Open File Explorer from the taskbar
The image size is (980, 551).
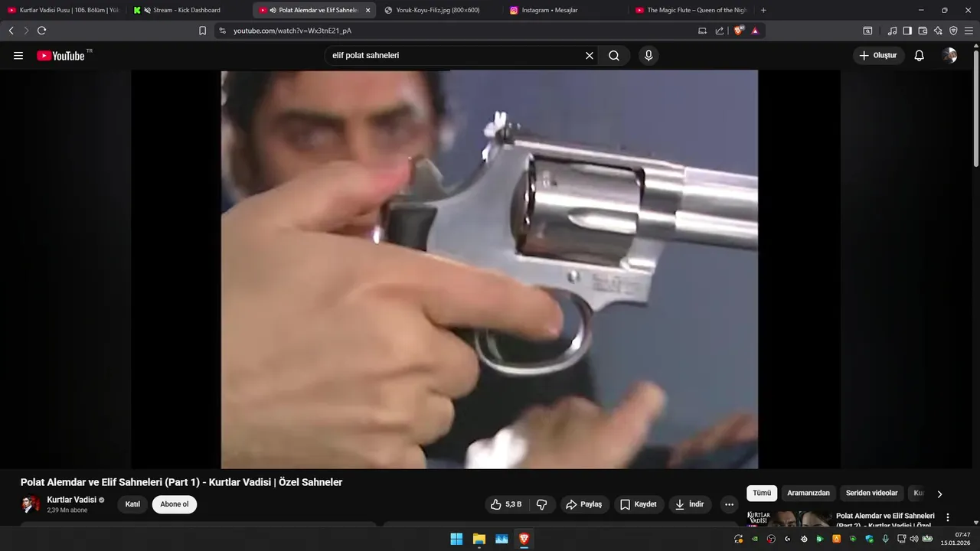[x=479, y=539]
